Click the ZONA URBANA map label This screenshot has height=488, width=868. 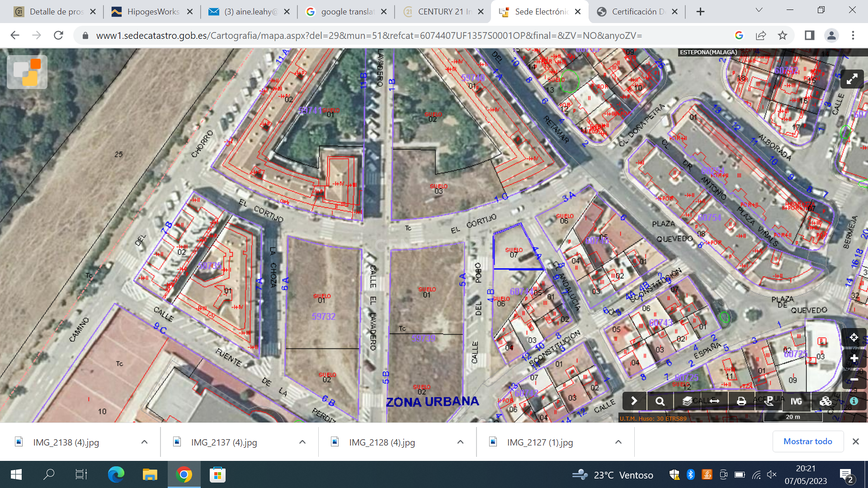pyautogui.click(x=432, y=401)
